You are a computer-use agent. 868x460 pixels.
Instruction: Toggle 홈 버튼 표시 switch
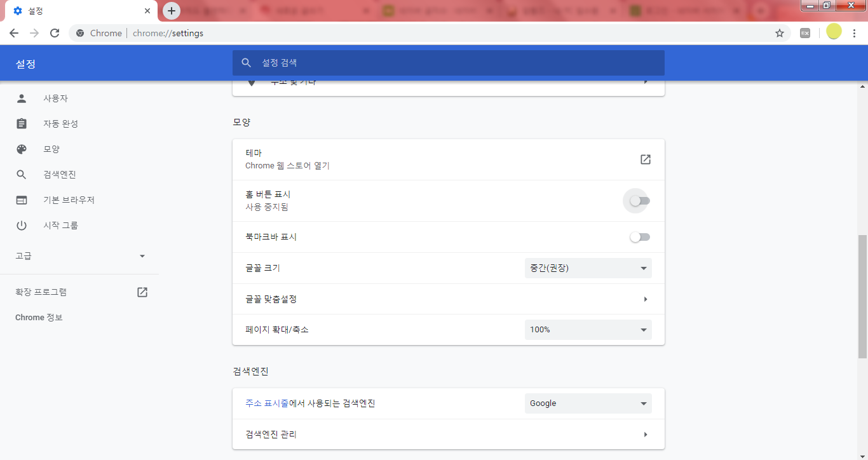click(640, 201)
